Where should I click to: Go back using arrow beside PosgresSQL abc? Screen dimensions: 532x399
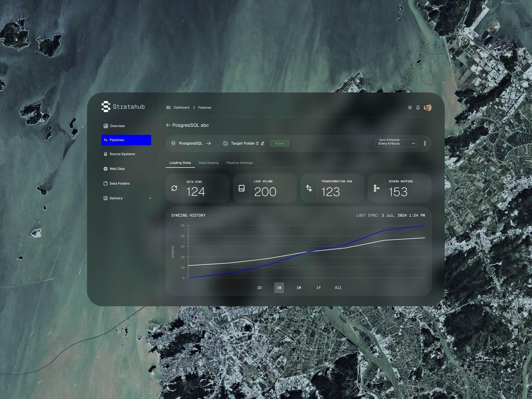click(x=168, y=125)
